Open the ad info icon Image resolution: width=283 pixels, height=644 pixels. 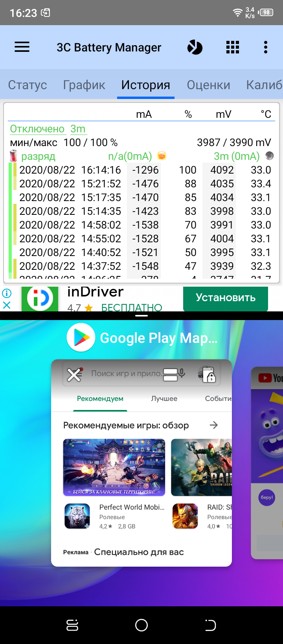(7, 293)
